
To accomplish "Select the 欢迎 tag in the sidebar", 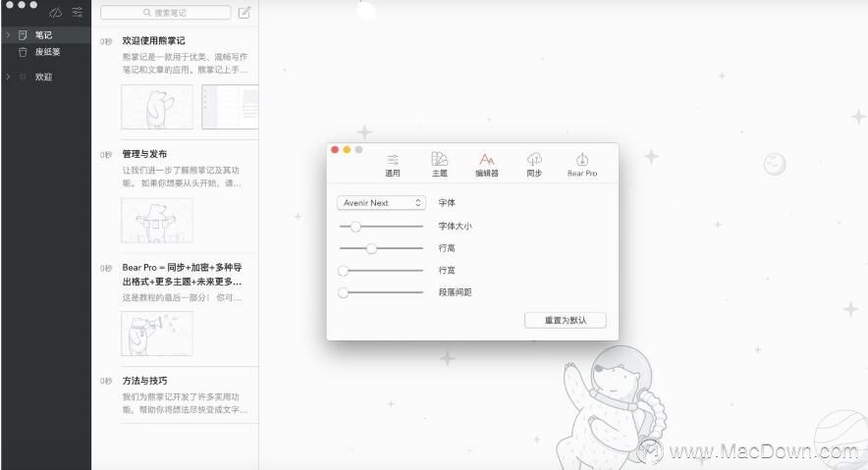I will pos(46,77).
